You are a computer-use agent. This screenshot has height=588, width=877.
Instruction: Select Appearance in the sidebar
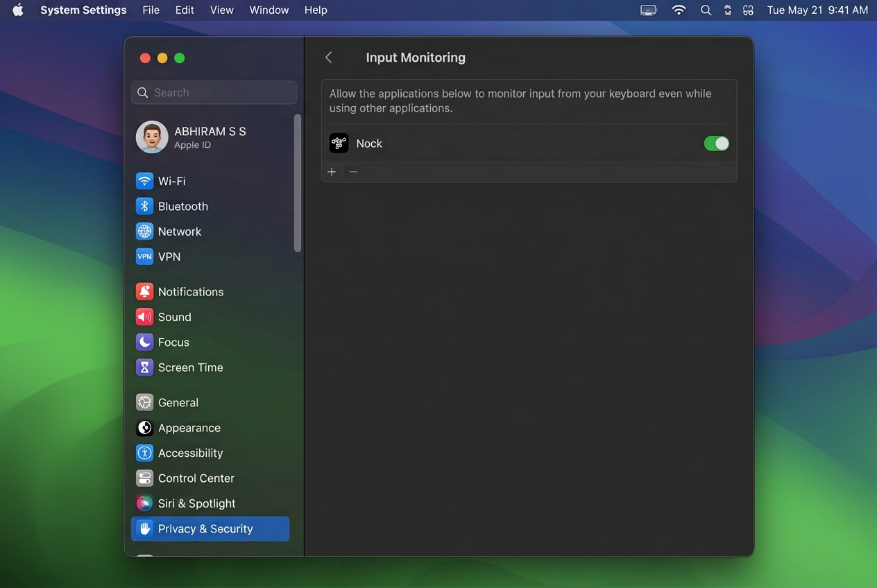pyautogui.click(x=210, y=428)
